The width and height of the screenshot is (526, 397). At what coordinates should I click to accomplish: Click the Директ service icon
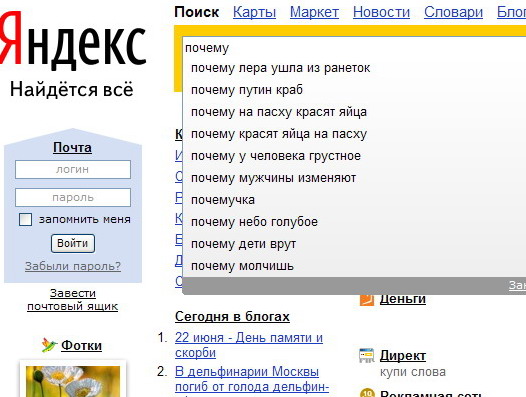click(x=367, y=356)
